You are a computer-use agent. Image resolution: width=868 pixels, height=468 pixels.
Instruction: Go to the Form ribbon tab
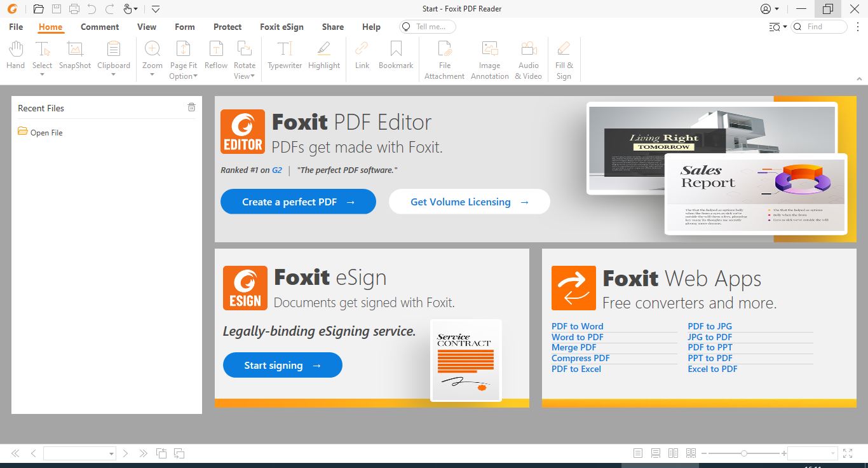click(x=185, y=27)
